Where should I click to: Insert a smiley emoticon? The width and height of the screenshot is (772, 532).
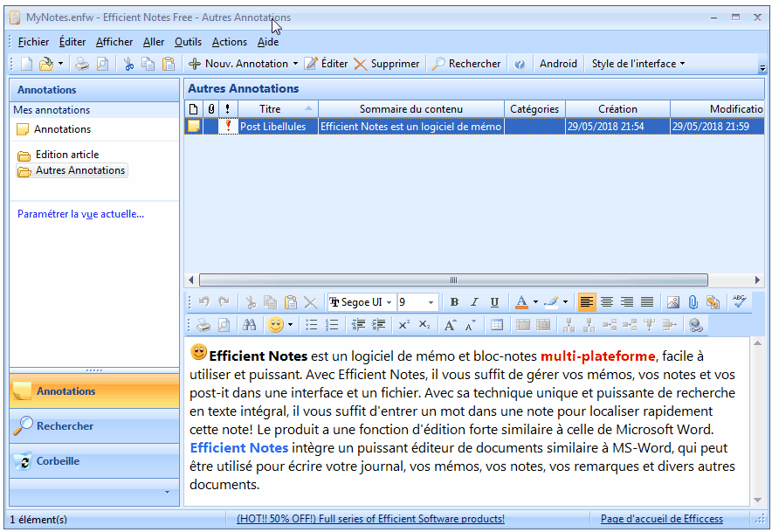point(276,325)
